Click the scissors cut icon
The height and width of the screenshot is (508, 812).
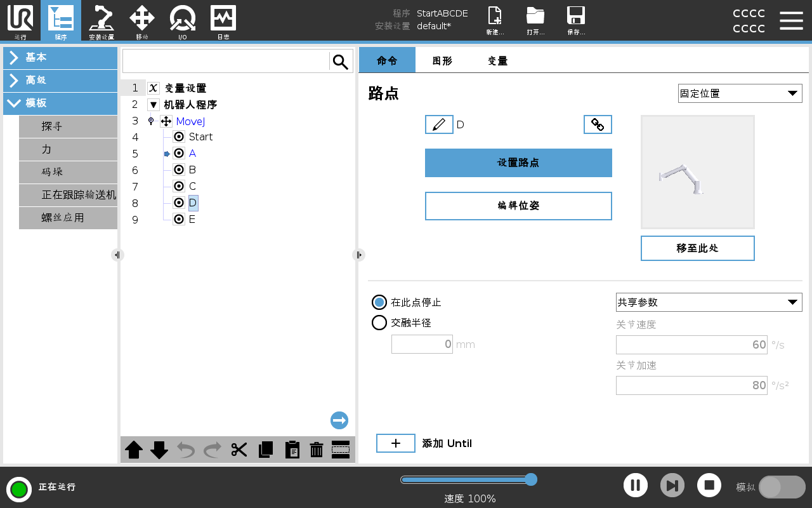coord(239,450)
